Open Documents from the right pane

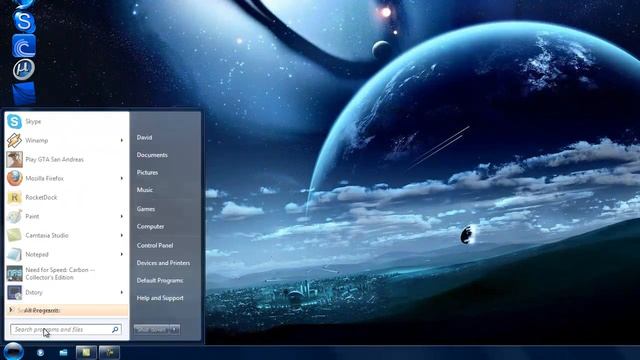[152, 155]
